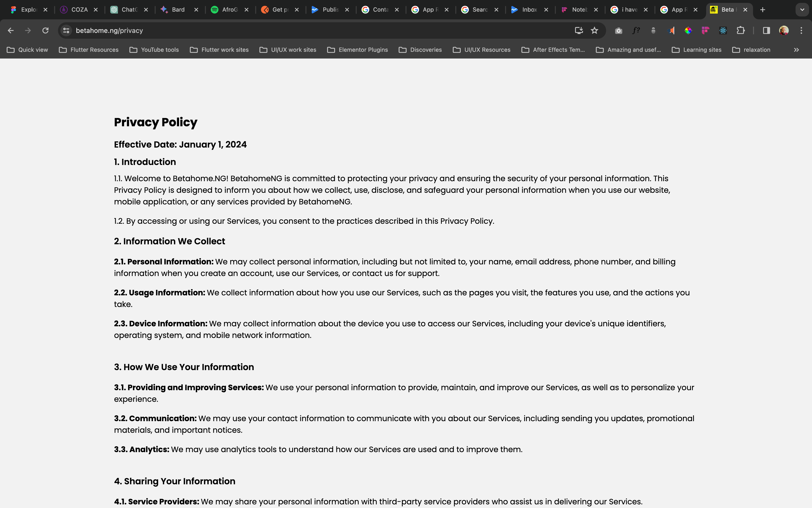This screenshot has width=812, height=508.
Task: Open the YouTube tools bookmarks folder
Action: [x=154, y=50]
